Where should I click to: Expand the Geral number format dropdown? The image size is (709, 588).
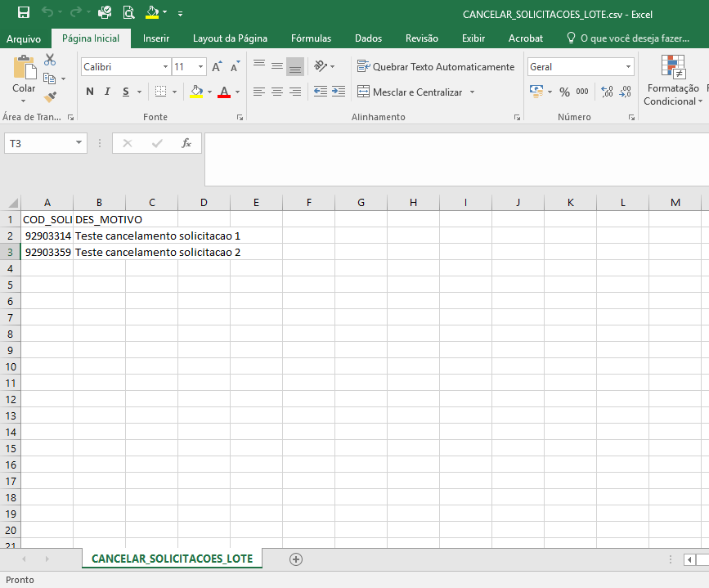coord(628,67)
